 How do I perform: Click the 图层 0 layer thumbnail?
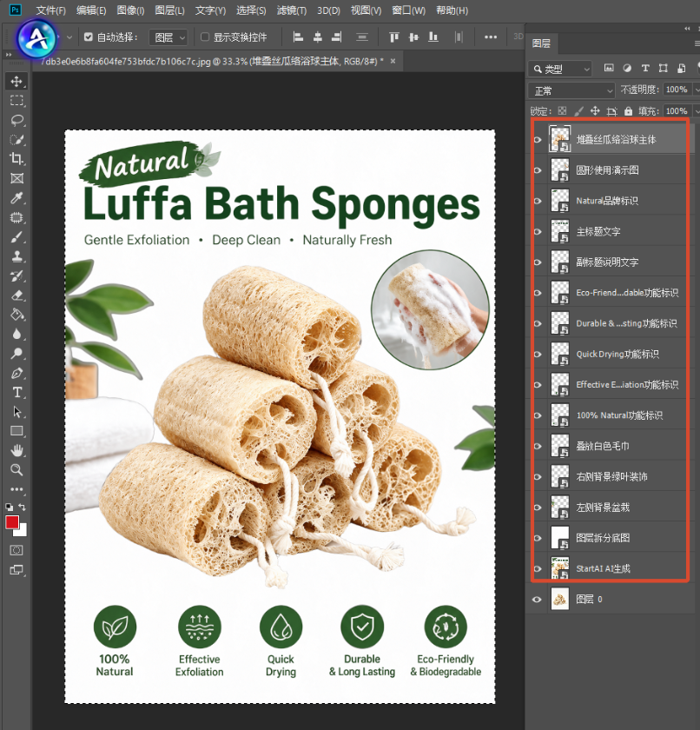pos(560,599)
